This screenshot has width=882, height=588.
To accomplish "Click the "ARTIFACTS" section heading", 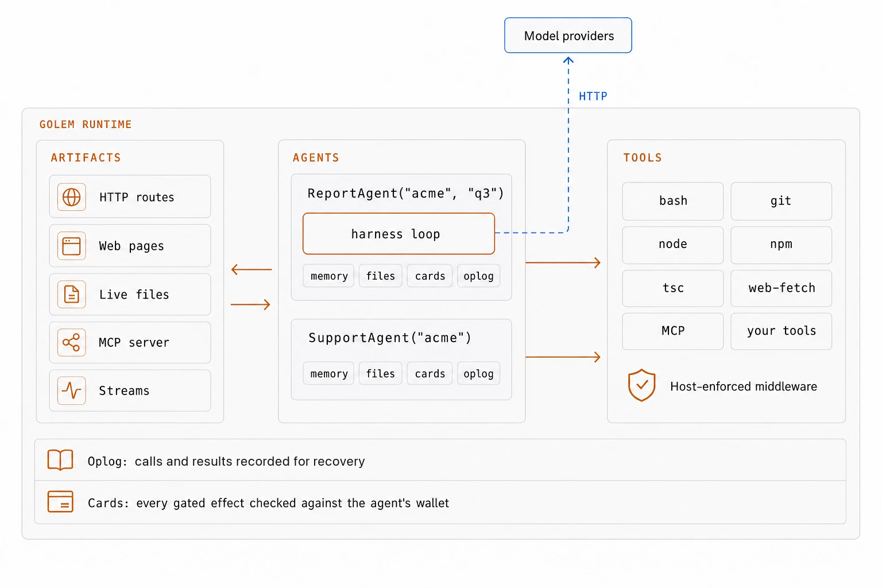I will click(86, 158).
